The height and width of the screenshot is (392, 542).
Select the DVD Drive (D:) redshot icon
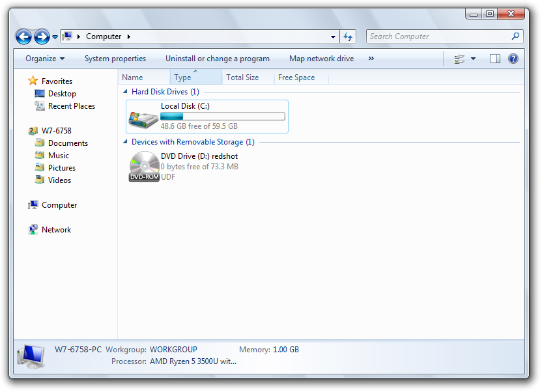coord(144,167)
